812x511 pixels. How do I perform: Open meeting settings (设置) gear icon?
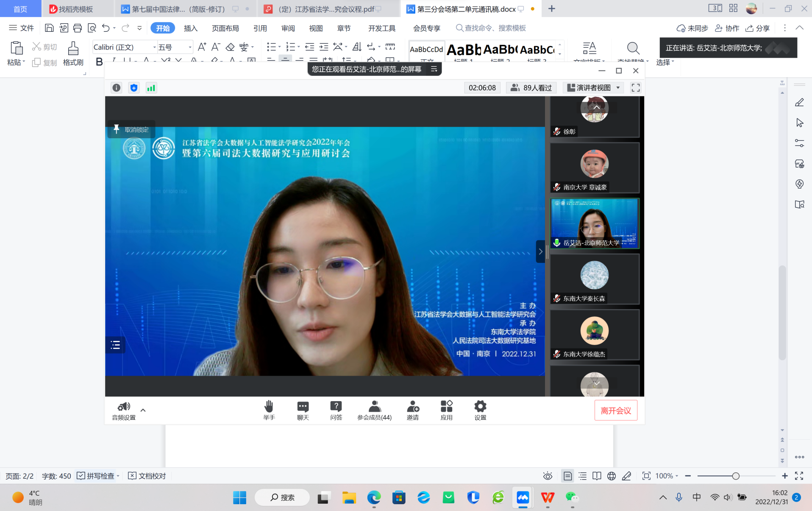click(x=480, y=410)
